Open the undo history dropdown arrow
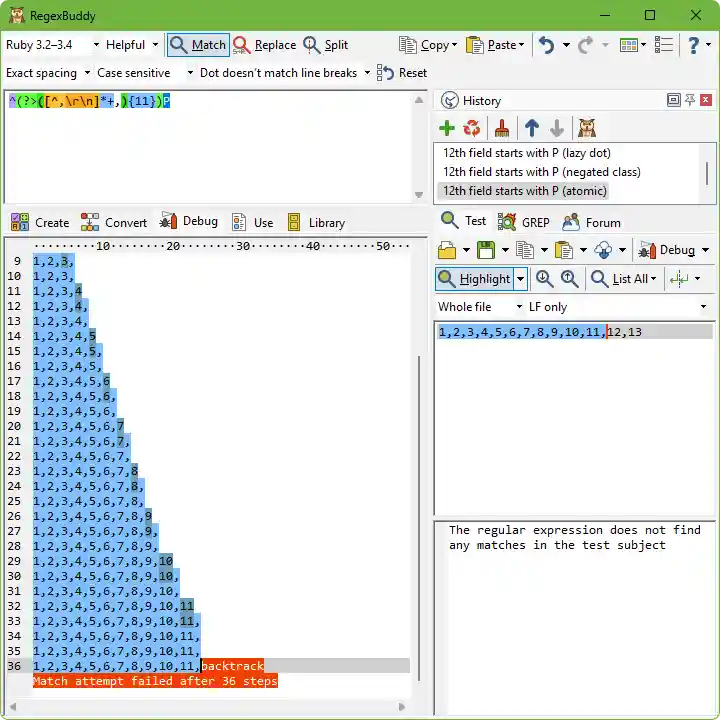Screen dimensions: 720x720 [567, 45]
